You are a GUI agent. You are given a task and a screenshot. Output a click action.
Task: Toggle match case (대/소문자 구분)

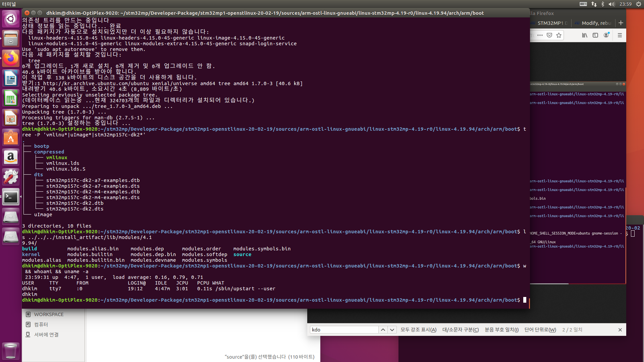coord(461,330)
